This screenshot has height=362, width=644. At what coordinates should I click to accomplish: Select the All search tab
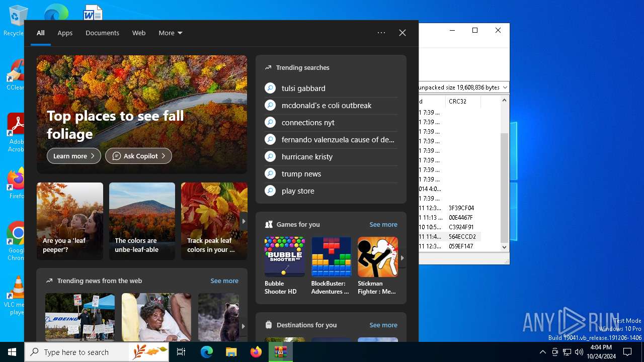point(41,33)
